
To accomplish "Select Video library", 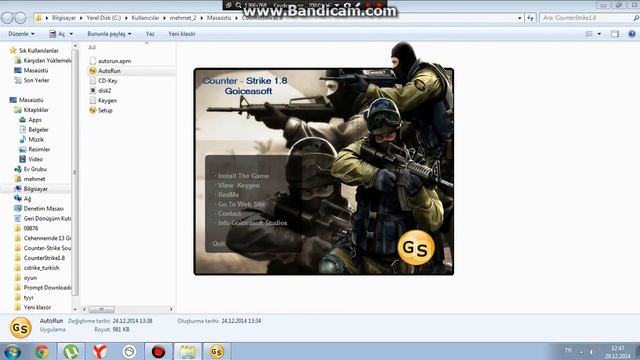I will (35, 159).
